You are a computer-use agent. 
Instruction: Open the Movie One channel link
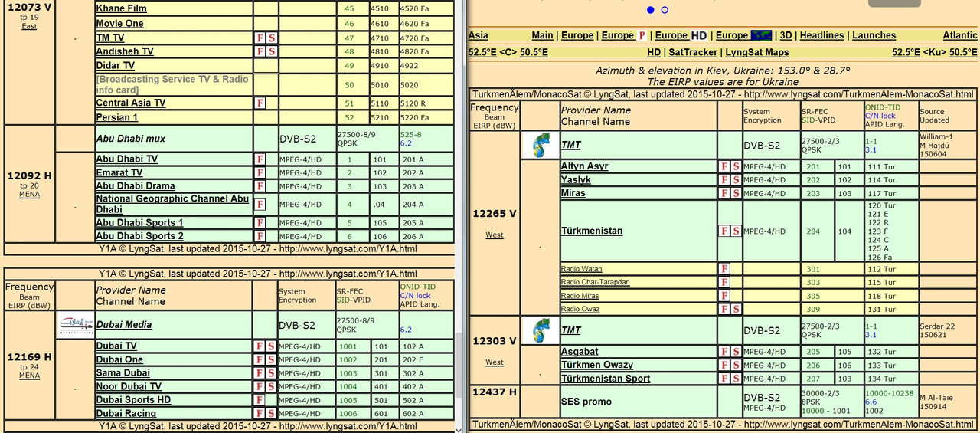[x=119, y=24]
